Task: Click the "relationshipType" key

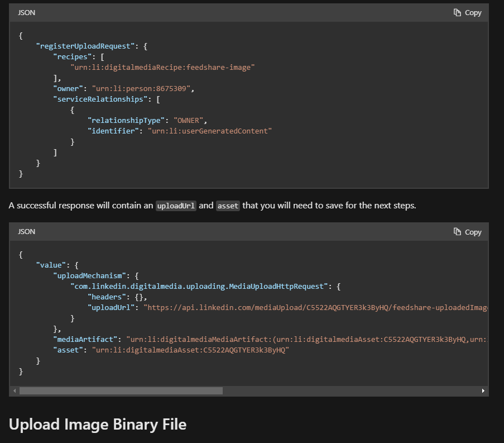Action: [x=126, y=120]
